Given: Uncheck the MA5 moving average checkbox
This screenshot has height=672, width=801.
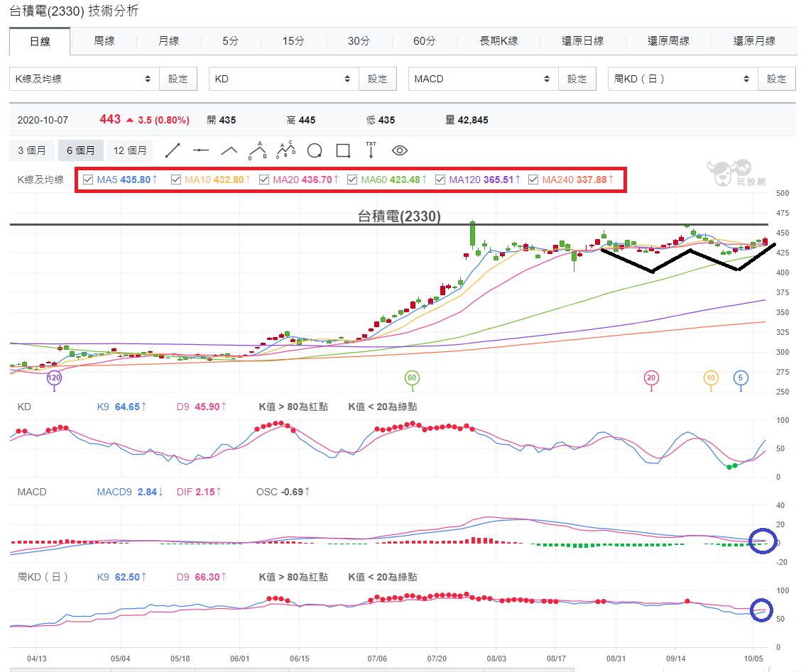Looking at the screenshot, I should click(88, 180).
